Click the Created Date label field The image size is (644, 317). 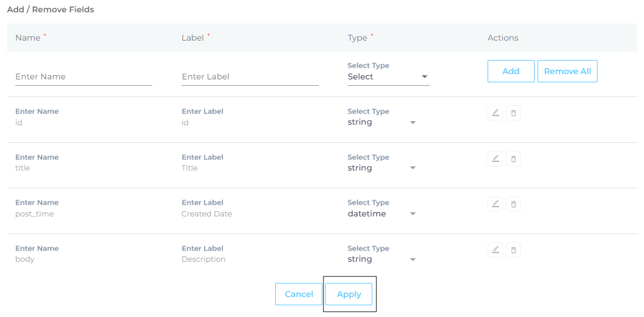pos(206,214)
